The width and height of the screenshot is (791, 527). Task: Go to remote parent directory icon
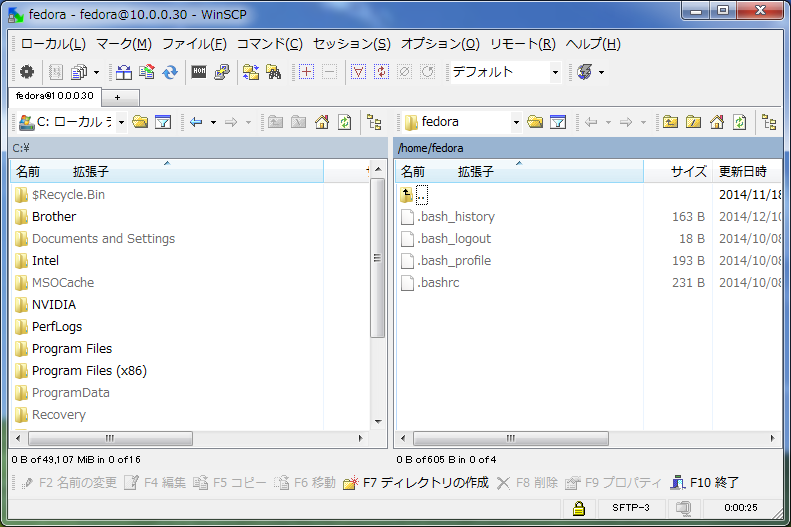(670, 122)
